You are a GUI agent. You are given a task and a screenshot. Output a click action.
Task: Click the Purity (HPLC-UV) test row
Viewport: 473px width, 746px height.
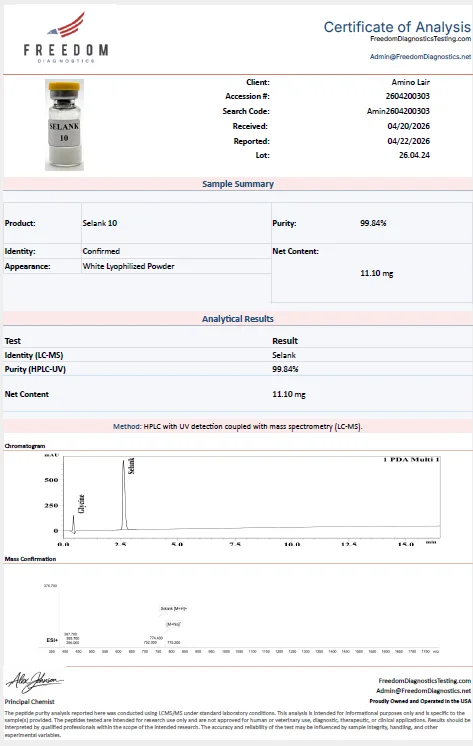point(237,369)
